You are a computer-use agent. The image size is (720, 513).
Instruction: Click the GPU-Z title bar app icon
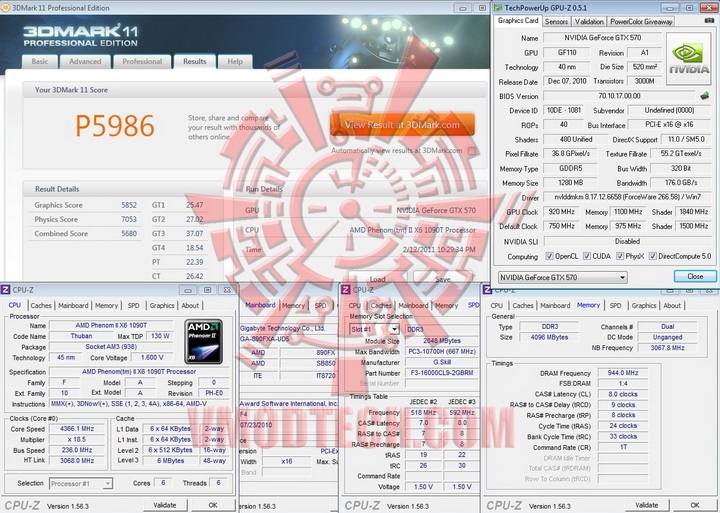point(498,8)
